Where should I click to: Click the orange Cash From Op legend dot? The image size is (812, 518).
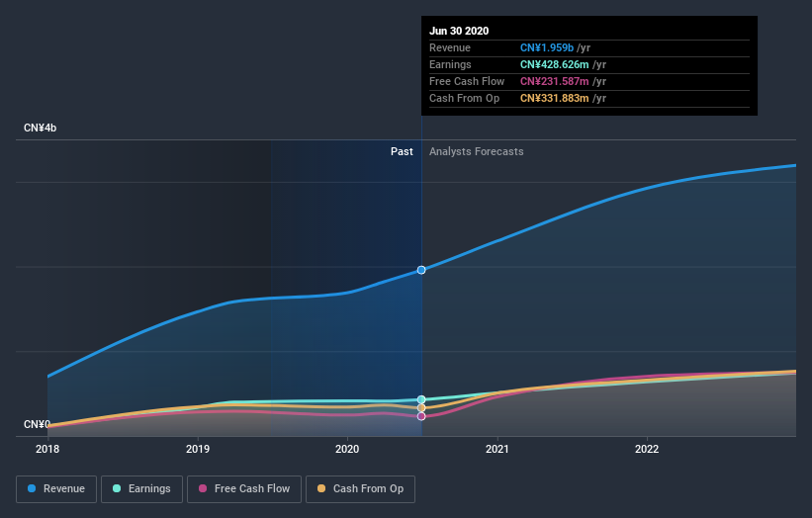point(321,488)
